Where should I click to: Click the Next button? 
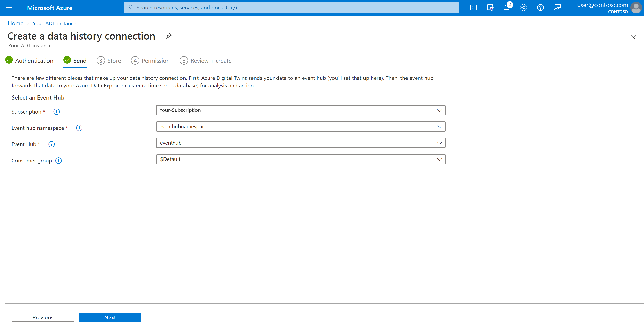point(110,317)
